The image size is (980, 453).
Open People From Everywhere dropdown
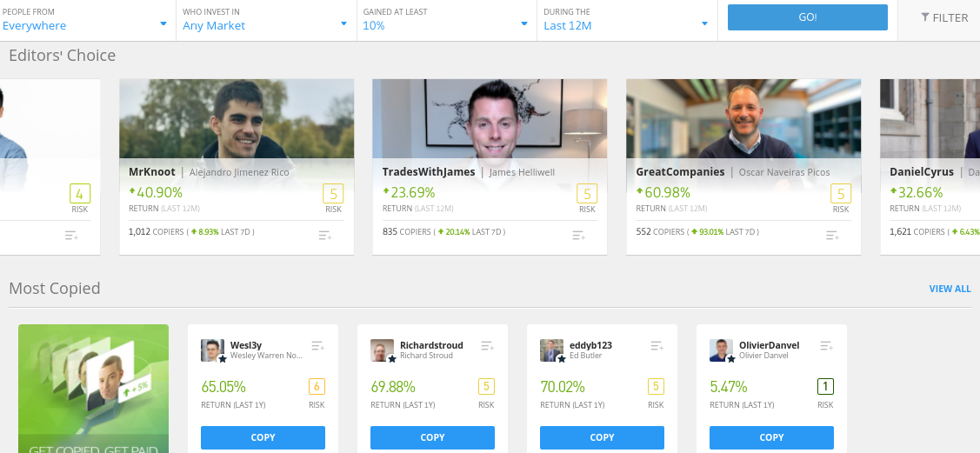pyautogui.click(x=85, y=21)
